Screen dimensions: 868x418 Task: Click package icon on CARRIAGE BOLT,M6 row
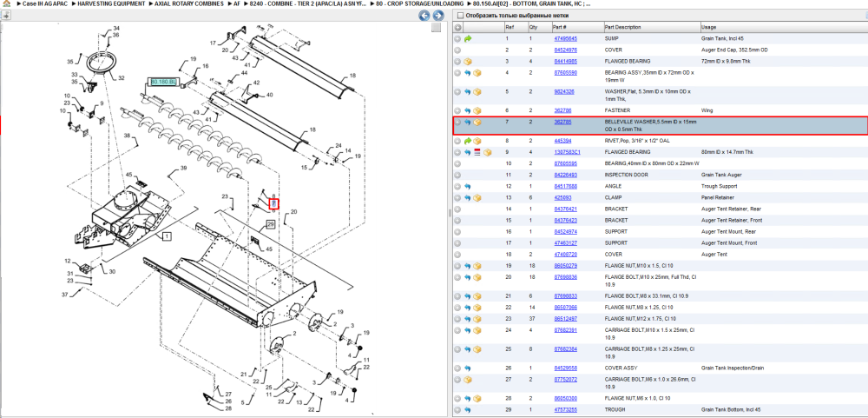[468, 380]
